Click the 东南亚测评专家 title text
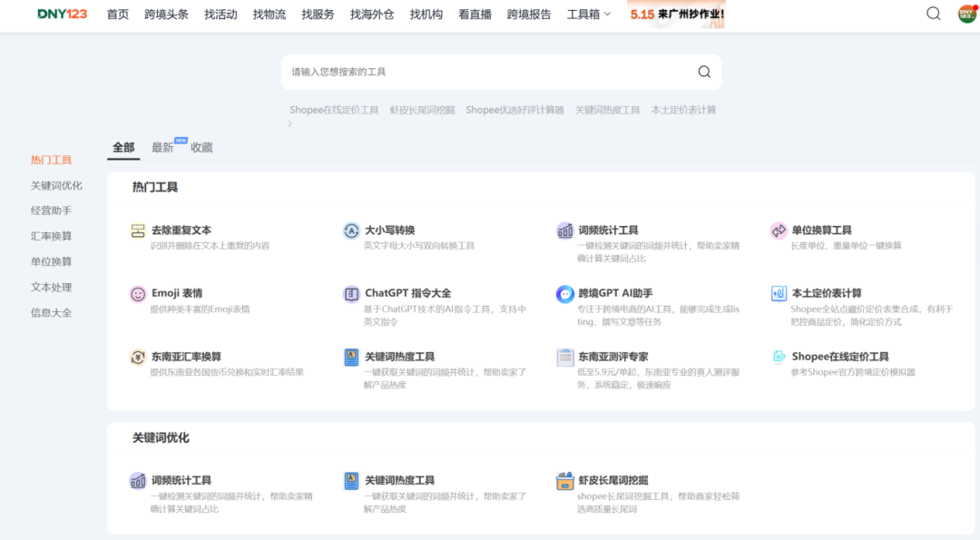 [613, 357]
